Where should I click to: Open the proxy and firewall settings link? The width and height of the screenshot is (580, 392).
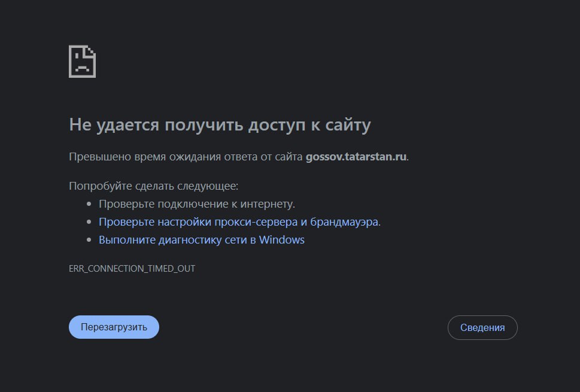pos(239,222)
